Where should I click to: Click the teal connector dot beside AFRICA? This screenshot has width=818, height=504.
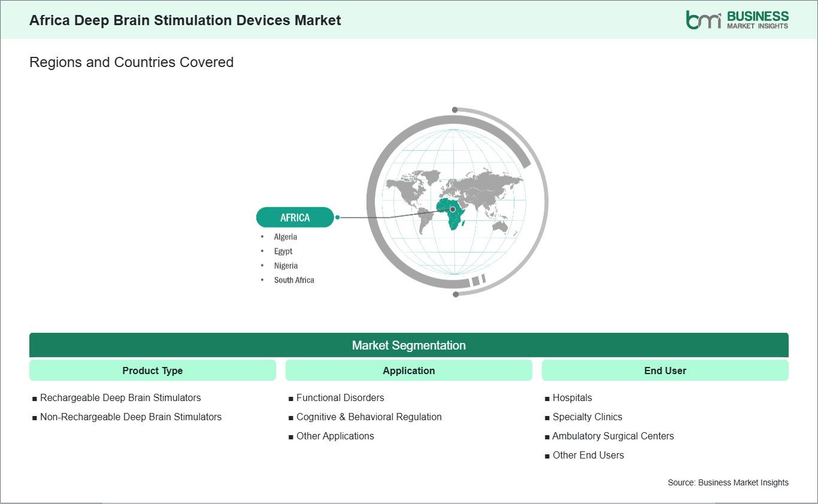click(338, 217)
